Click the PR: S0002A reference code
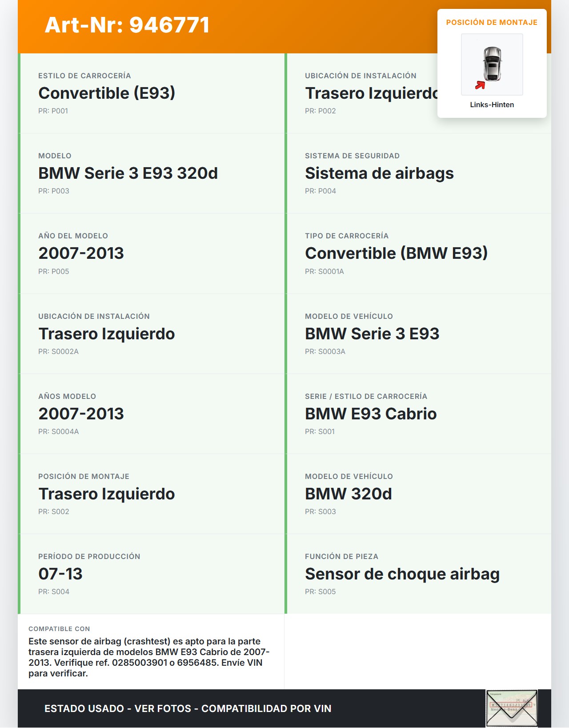 click(58, 351)
